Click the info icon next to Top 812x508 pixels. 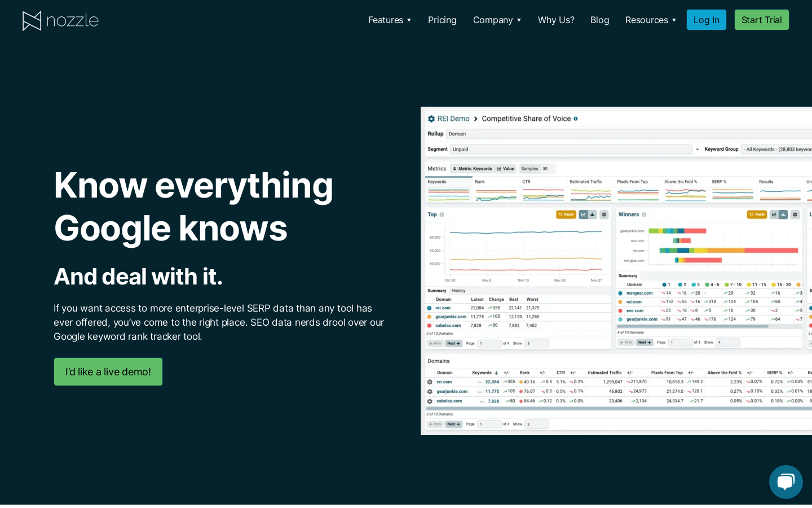(x=442, y=214)
